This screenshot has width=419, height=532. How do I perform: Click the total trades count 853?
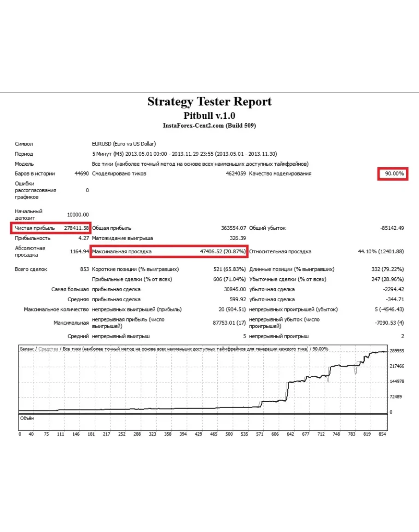(x=84, y=269)
